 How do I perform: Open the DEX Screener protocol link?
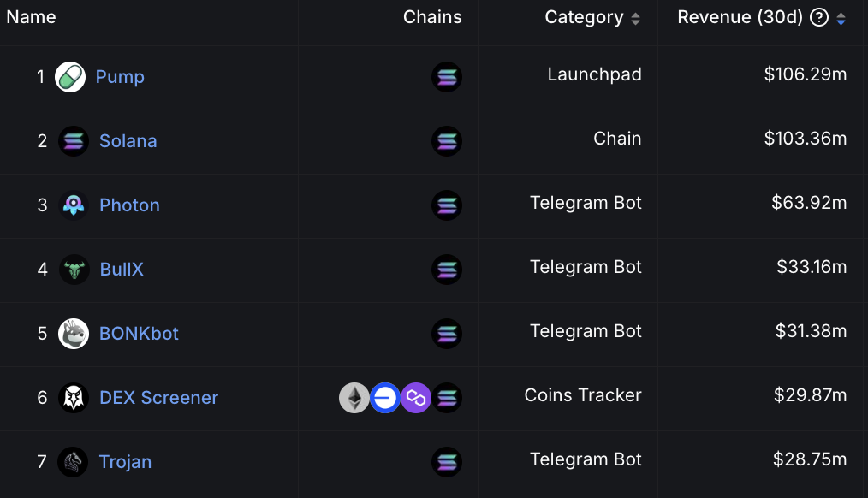pos(158,398)
